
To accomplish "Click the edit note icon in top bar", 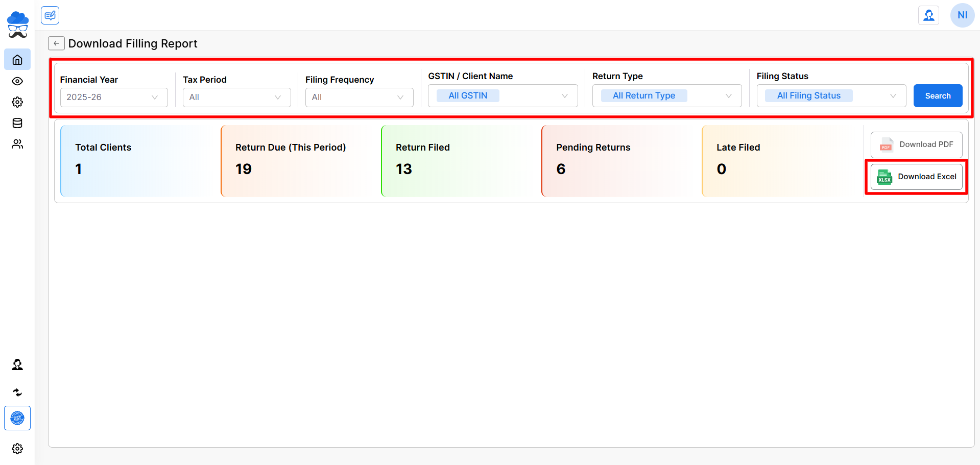I will (50, 15).
